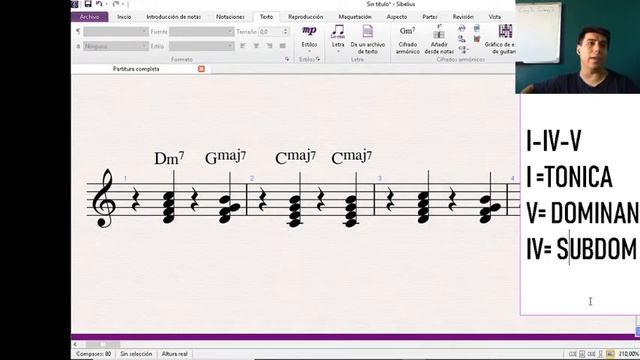Click the V= DOMINAN text line
The width and height of the screenshot is (640, 360).
tap(583, 213)
